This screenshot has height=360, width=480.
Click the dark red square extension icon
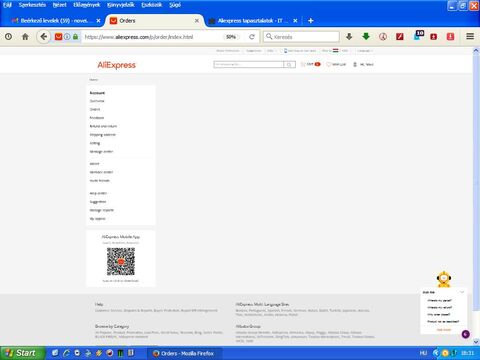434,37
